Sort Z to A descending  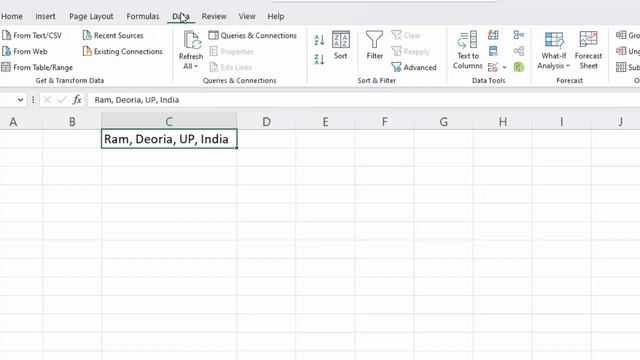pos(319,59)
